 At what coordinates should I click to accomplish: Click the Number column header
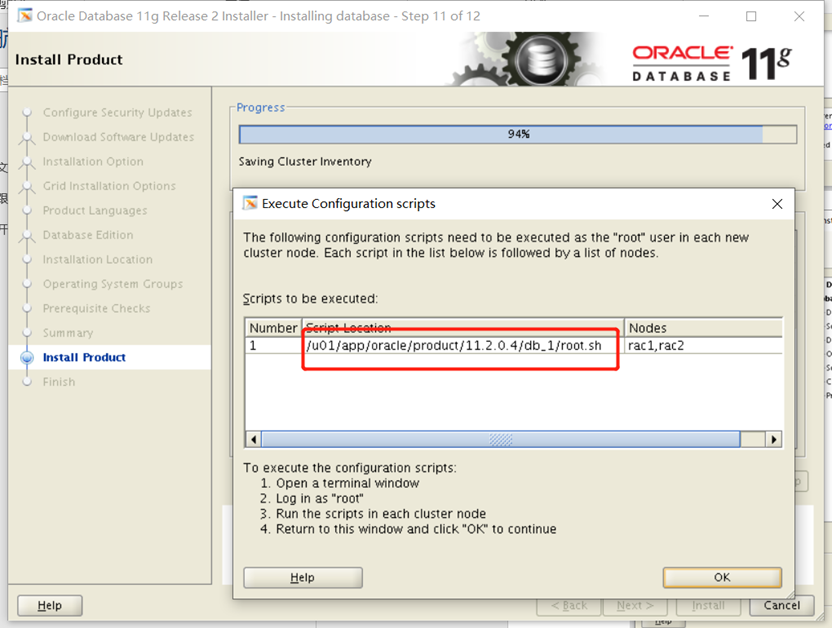(x=273, y=328)
